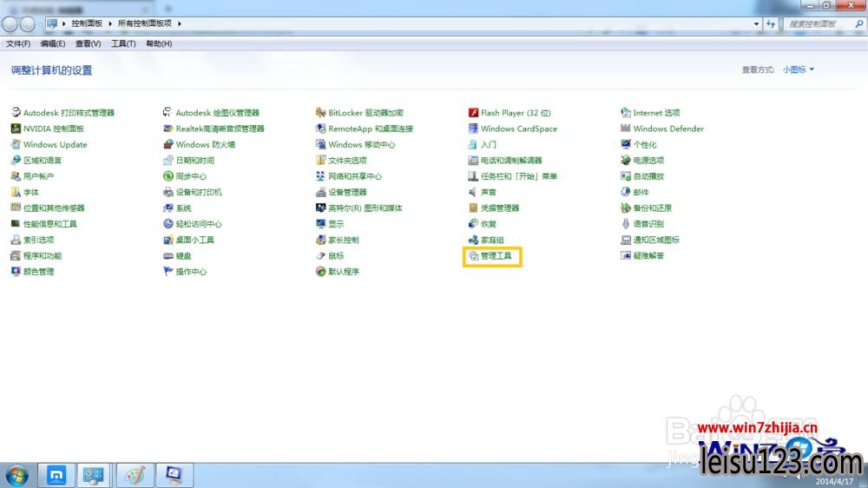Expand the arrow after 所有控制面板项 breadcrumb
The height and width of the screenshot is (488, 868).
click(180, 23)
